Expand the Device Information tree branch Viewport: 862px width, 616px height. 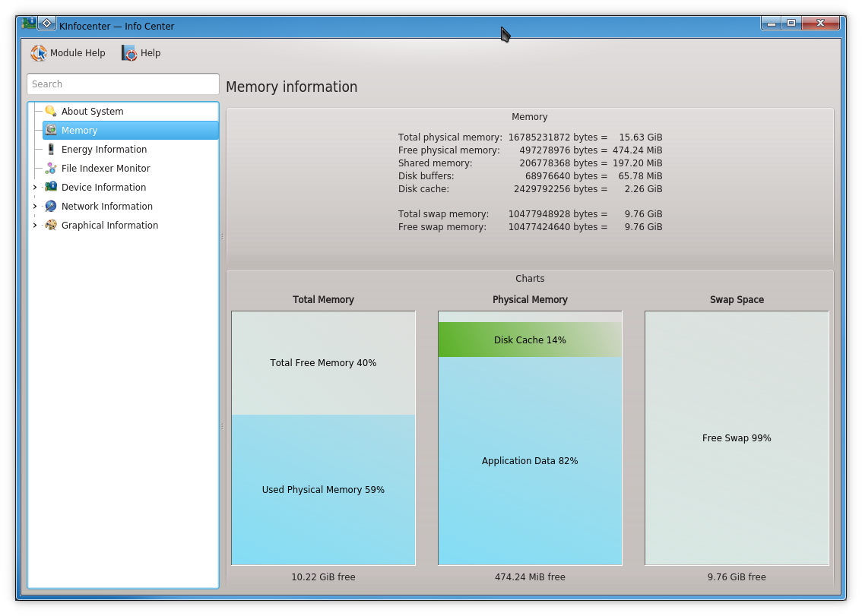(x=35, y=188)
